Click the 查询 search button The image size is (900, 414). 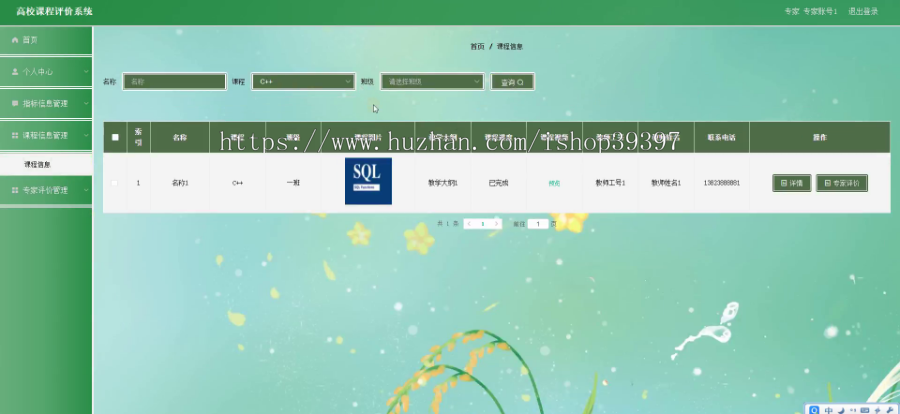(512, 82)
